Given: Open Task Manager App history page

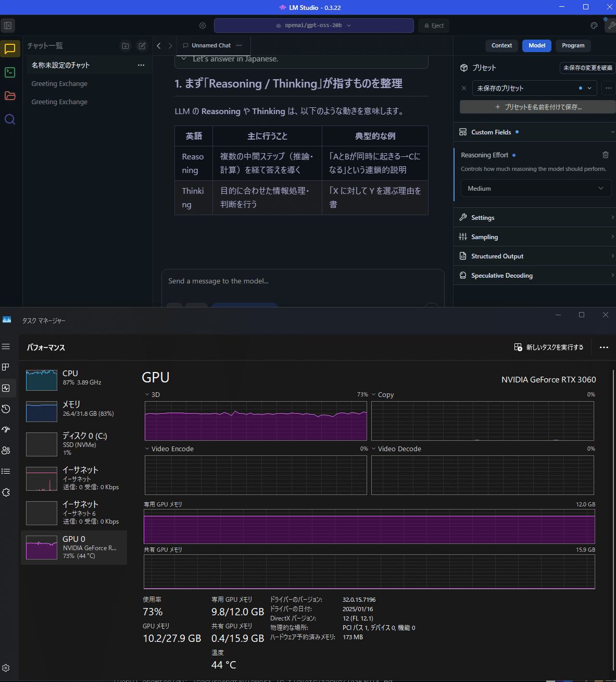Looking at the screenshot, I should pyautogui.click(x=6, y=409).
